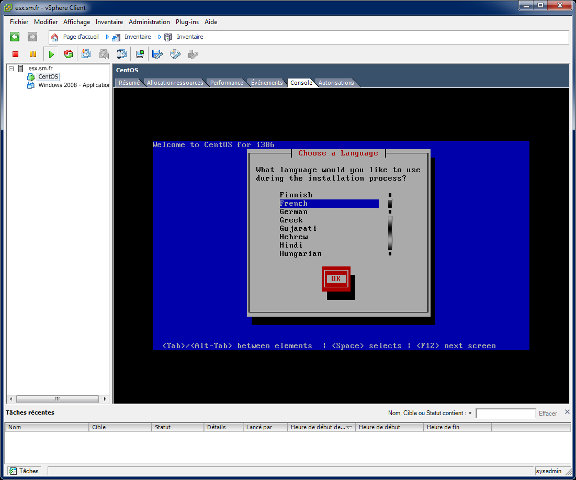Click the greyed connect USB device icon

[192, 55]
